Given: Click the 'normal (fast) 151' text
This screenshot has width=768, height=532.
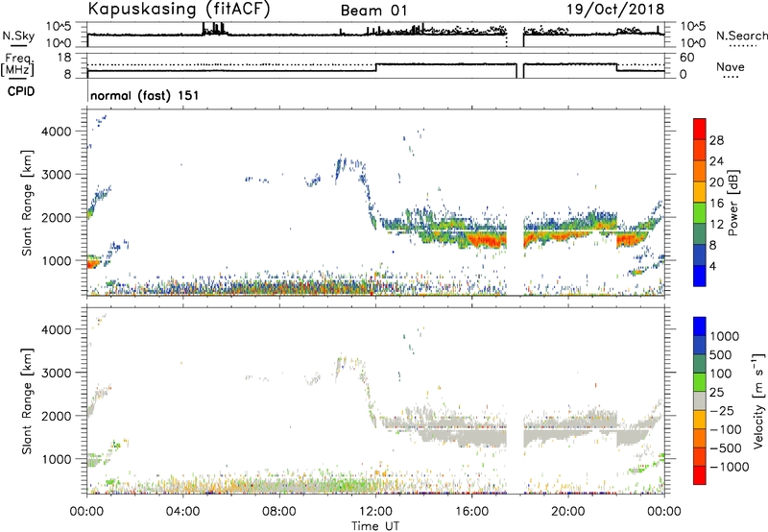Looking at the screenshot, I should click(145, 95).
